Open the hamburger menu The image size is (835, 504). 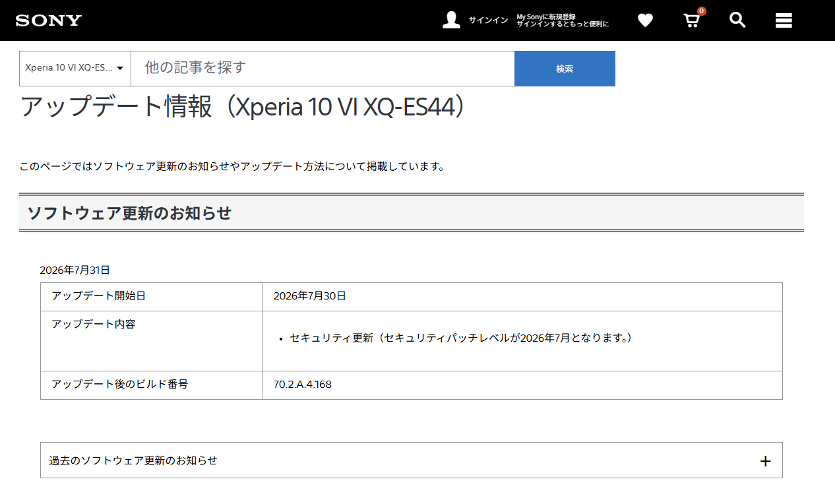[784, 20]
